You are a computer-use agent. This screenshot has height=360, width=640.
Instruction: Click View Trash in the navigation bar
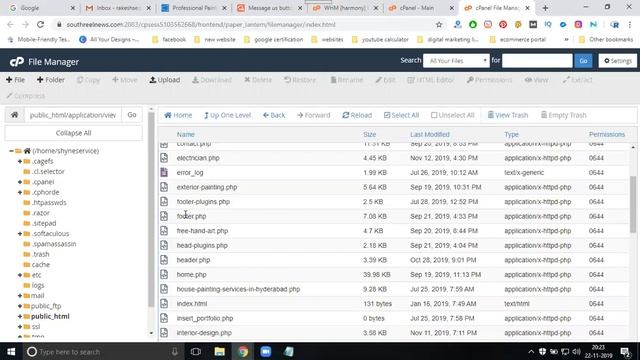[x=508, y=116]
